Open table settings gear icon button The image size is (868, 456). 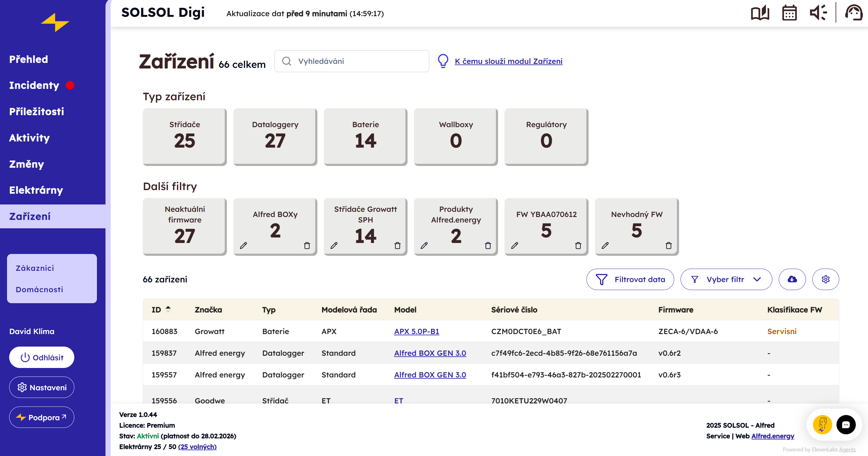[825, 279]
